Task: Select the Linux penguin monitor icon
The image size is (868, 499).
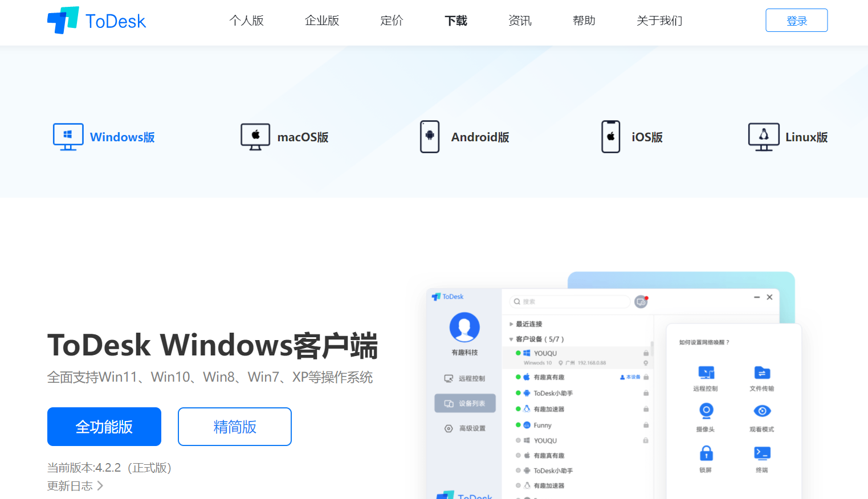Action: point(764,137)
